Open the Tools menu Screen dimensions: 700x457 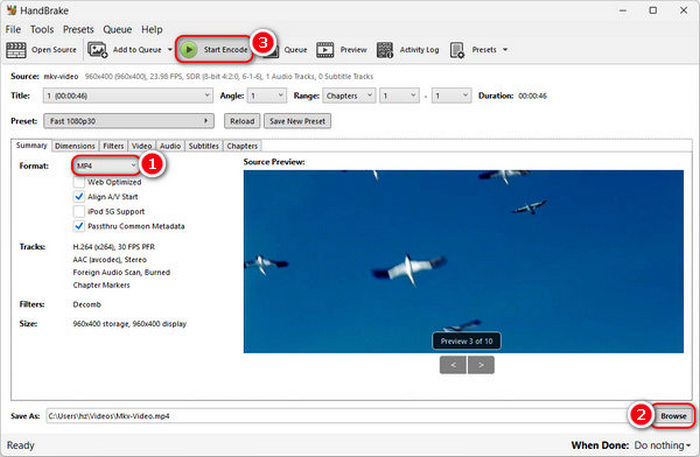click(x=40, y=30)
